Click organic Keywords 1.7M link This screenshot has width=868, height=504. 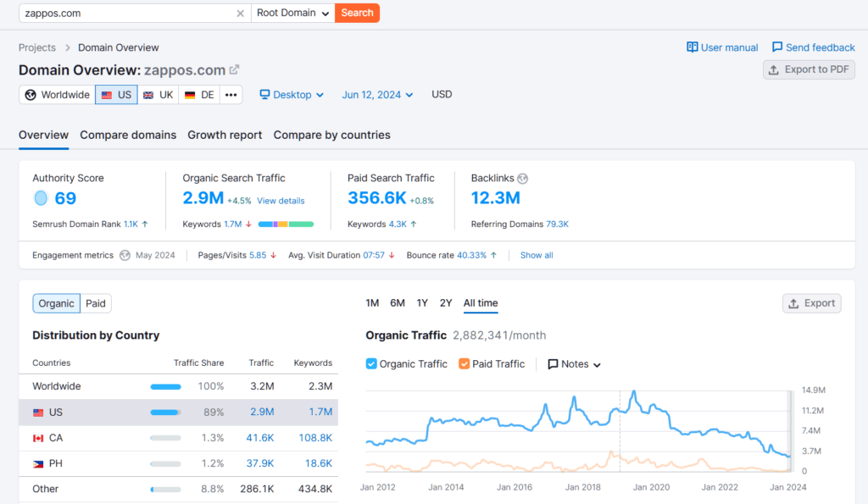232,224
